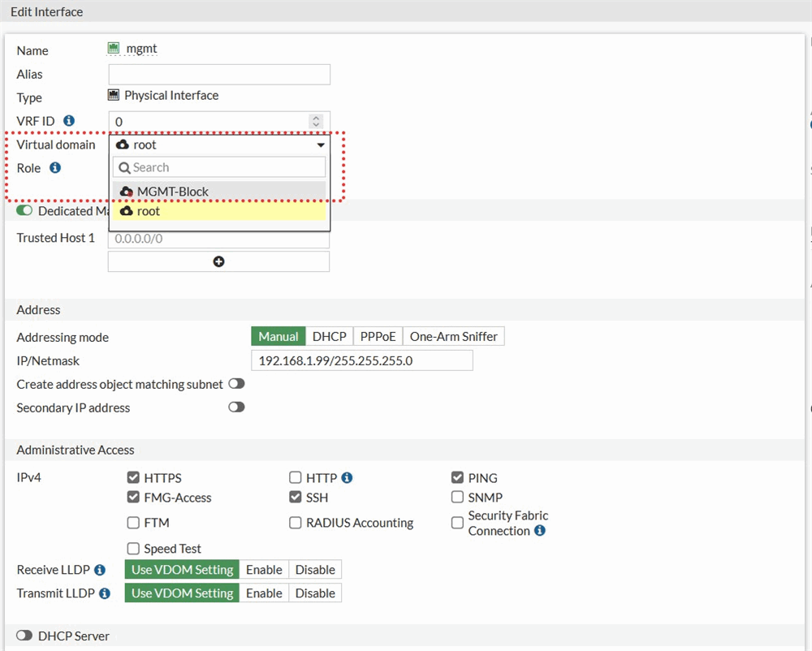The image size is (812, 651).
Task: Uncheck the HTTPS administrative access checkbox
Action: click(134, 478)
